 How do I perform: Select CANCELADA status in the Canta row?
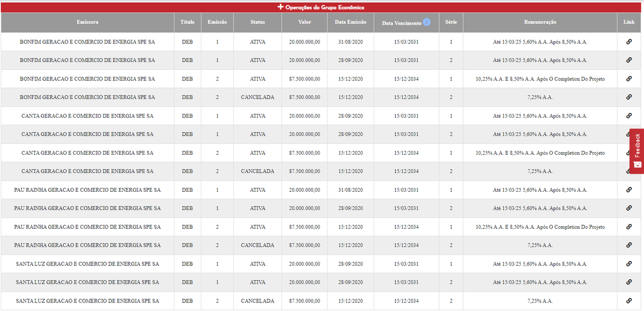point(258,171)
